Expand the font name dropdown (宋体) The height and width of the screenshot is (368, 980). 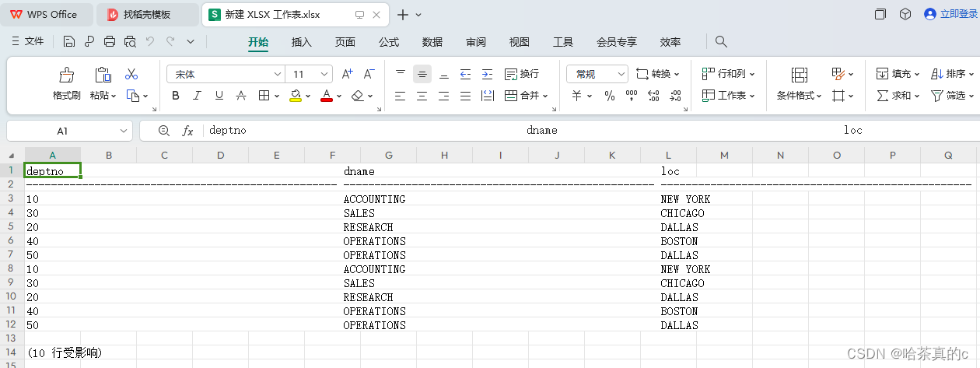277,74
